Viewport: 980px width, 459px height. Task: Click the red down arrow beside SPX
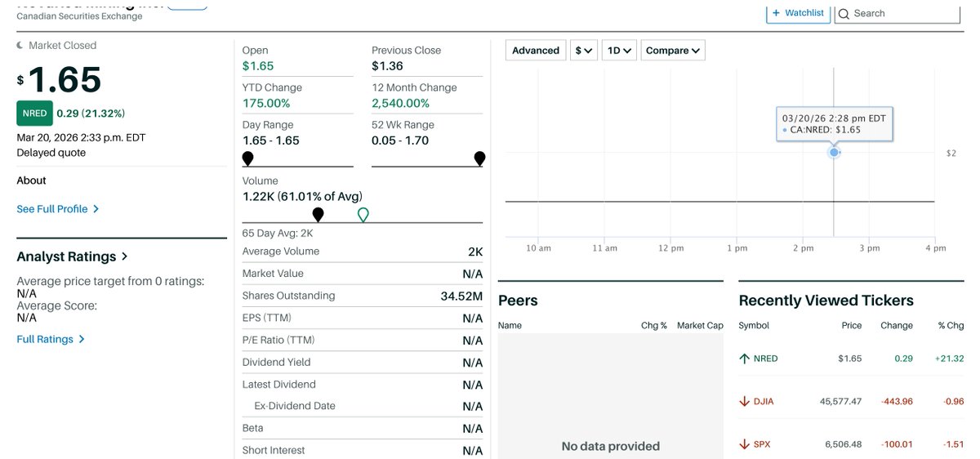click(744, 444)
